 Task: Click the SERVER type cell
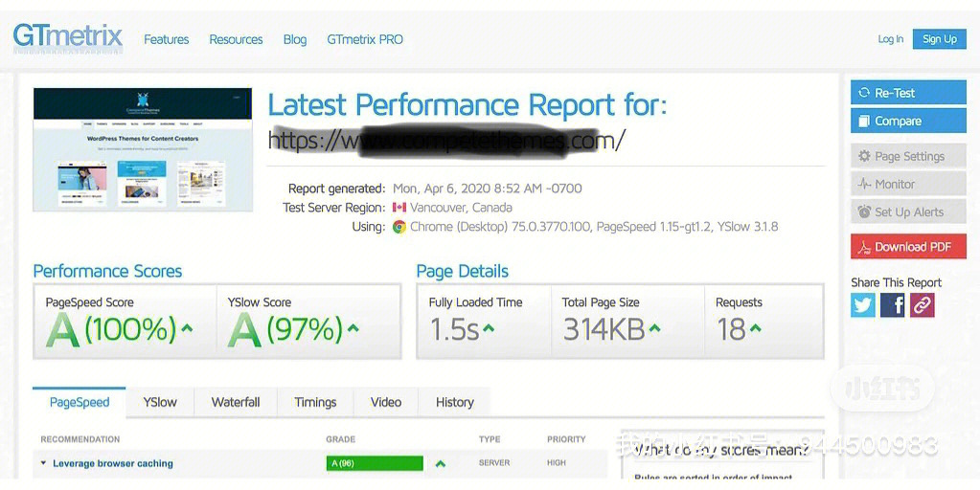tap(494, 462)
